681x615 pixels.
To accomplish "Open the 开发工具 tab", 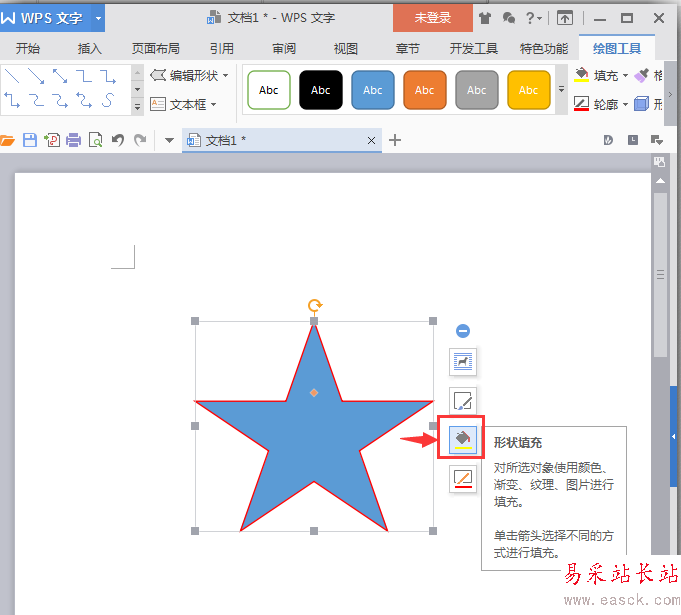I will pyautogui.click(x=473, y=48).
